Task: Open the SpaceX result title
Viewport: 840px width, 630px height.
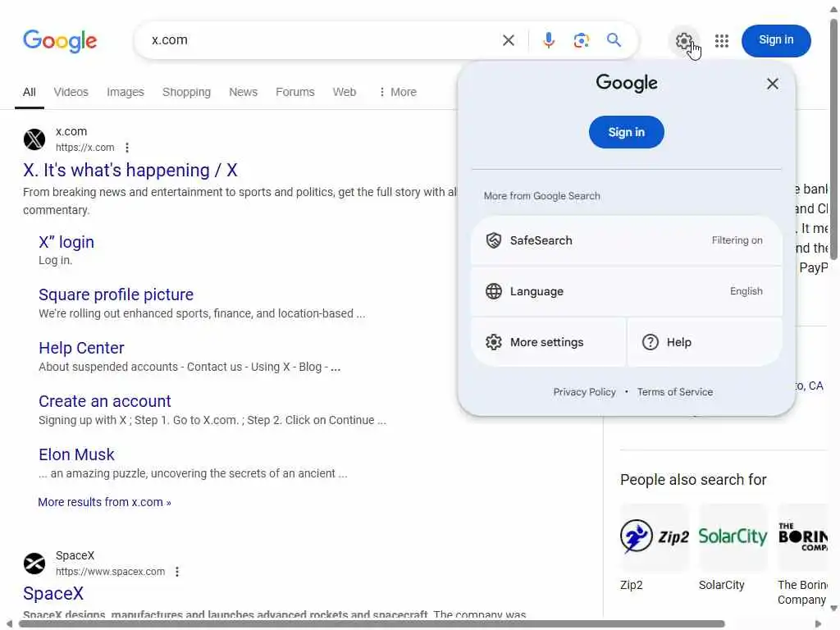Action: [x=53, y=594]
